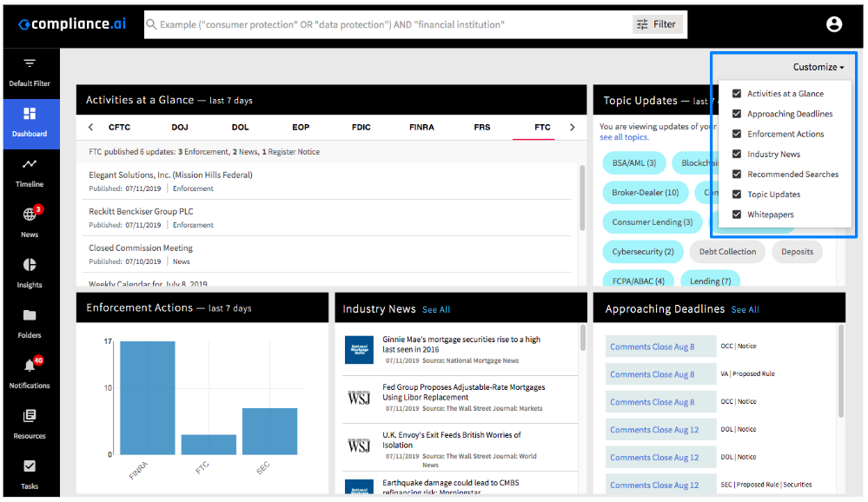Open the Tasks checkmark icon

pyautogui.click(x=30, y=466)
